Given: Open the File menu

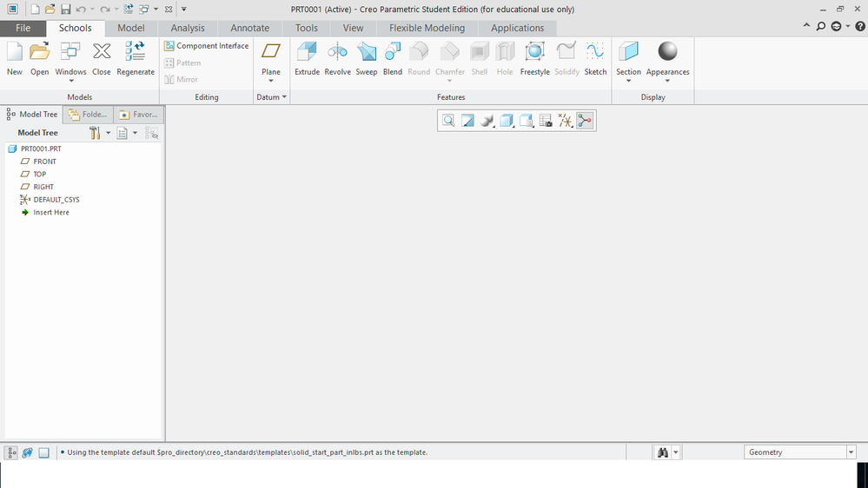Looking at the screenshot, I should pyautogui.click(x=23, y=28).
